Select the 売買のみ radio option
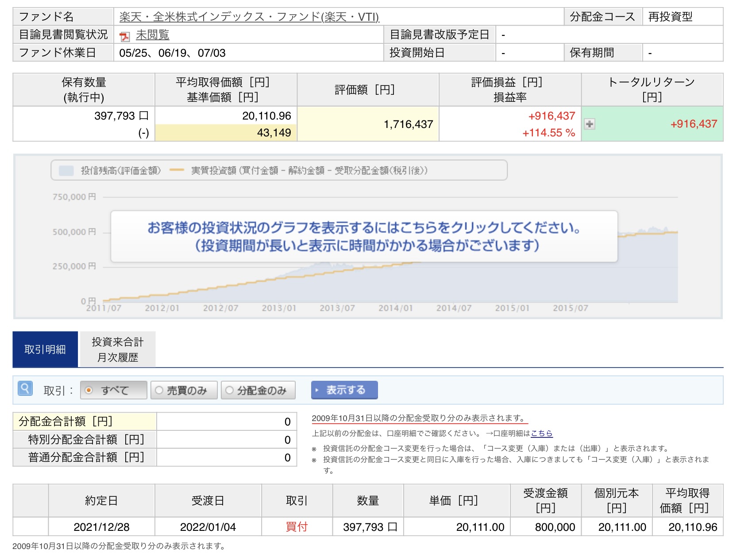 click(x=184, y=390)
